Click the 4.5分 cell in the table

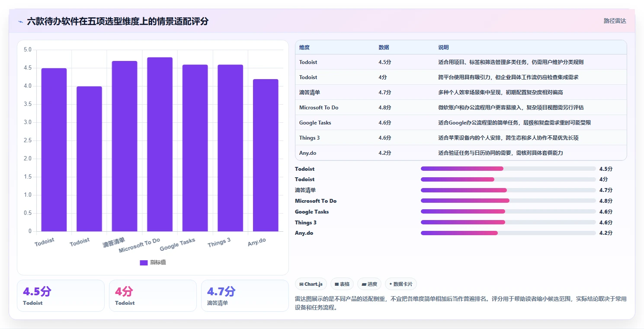[x=385, y=62]
